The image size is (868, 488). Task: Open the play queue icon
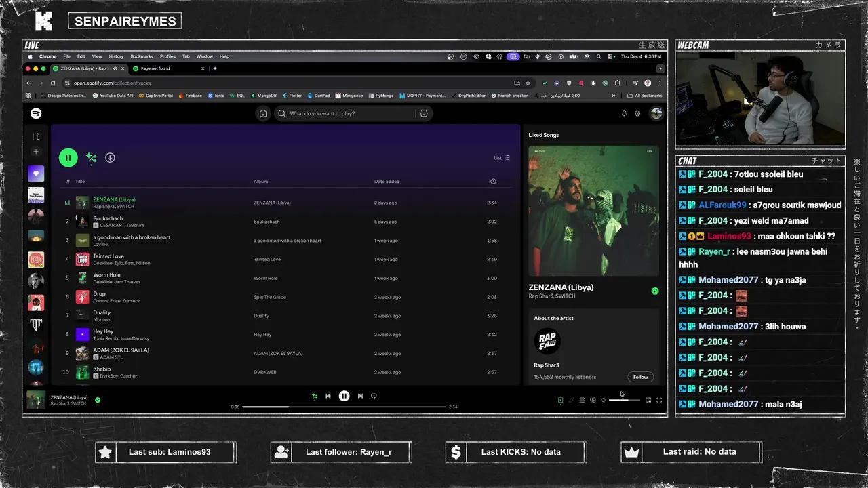(582, 400)
